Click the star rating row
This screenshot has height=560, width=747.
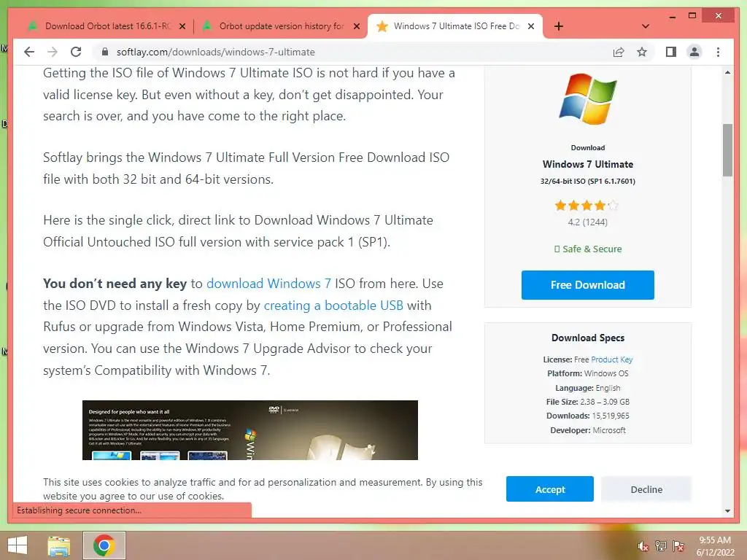pos(587,205)
